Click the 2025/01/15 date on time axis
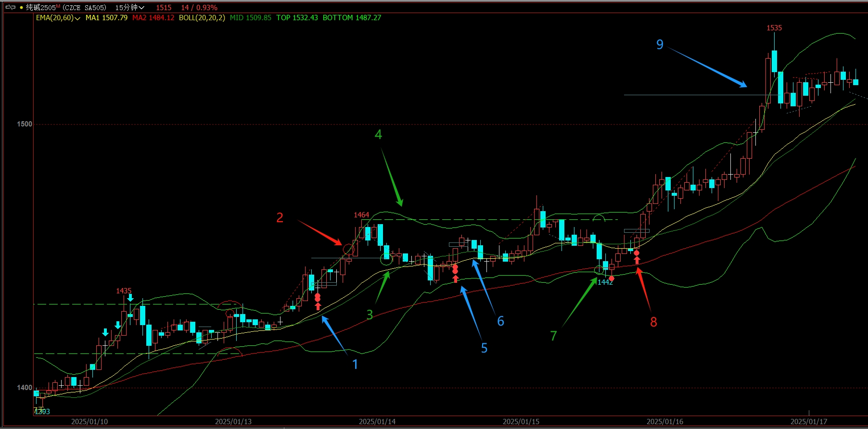Viewport: 868px width, 429px height. click(x=521, y=422)
